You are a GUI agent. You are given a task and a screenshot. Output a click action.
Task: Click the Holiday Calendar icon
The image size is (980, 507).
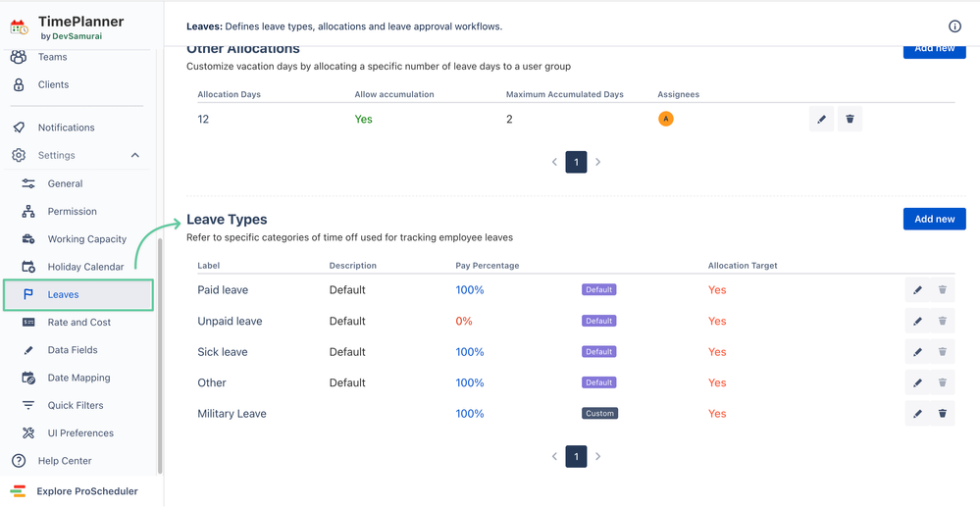[x=28, y=267]
